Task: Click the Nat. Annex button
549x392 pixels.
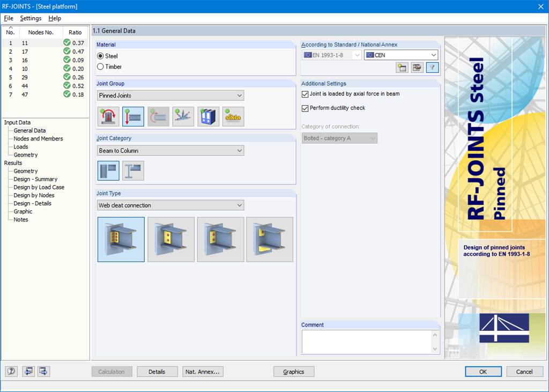Action: coord(203,371)
